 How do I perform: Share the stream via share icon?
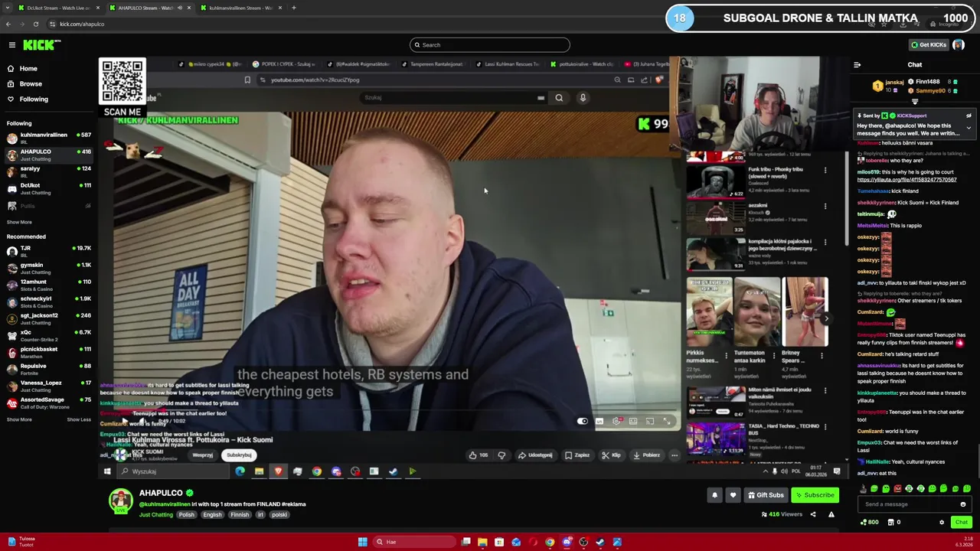813,514
